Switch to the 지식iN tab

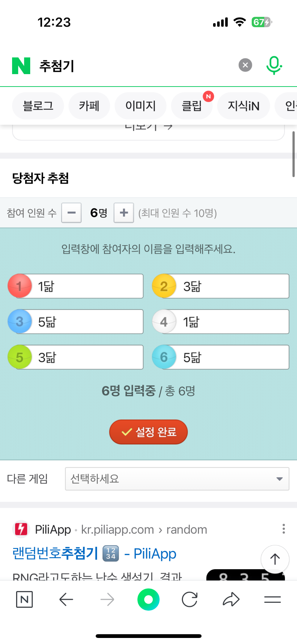[x=243, y=106]
